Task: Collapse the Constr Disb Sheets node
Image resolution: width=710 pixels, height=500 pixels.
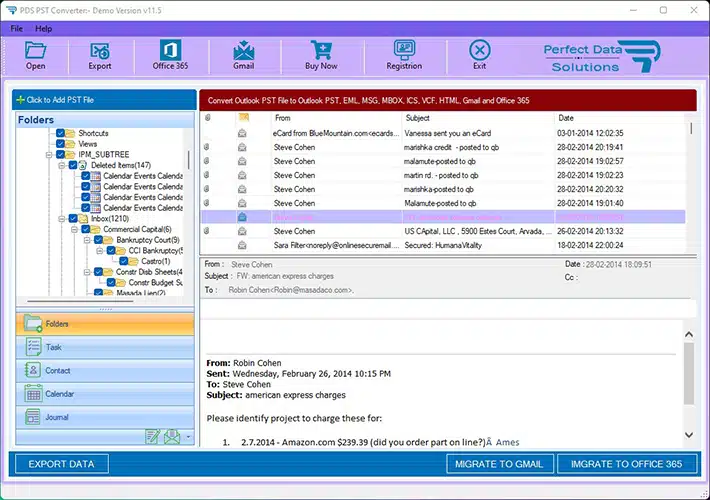Action: tap(87, 272)
